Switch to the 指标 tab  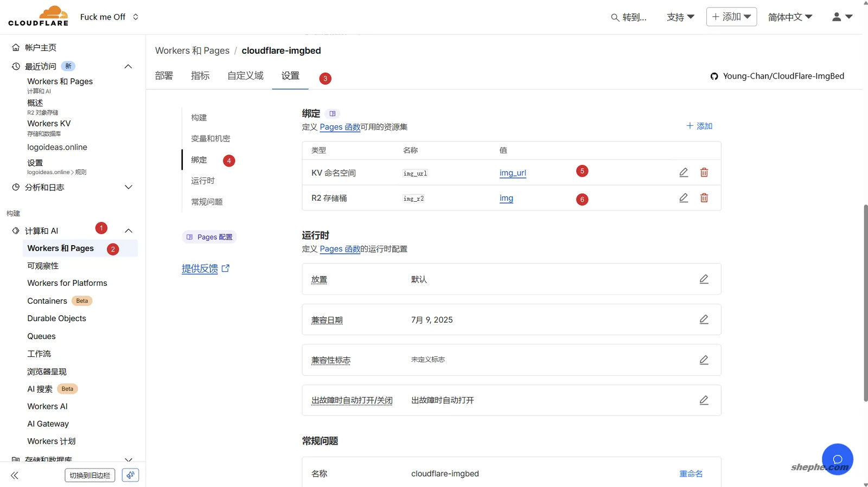200,76
